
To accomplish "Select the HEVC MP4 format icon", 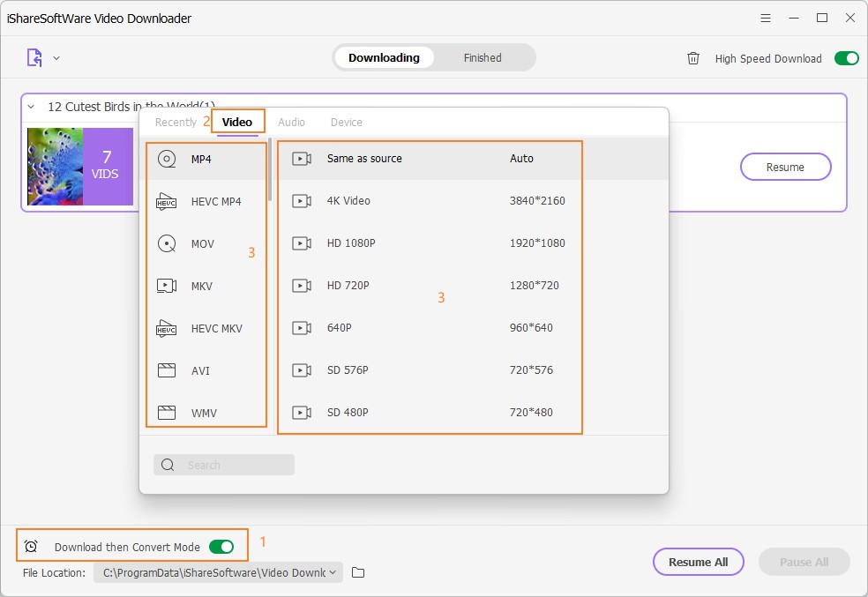I will (x=166, y=201).
